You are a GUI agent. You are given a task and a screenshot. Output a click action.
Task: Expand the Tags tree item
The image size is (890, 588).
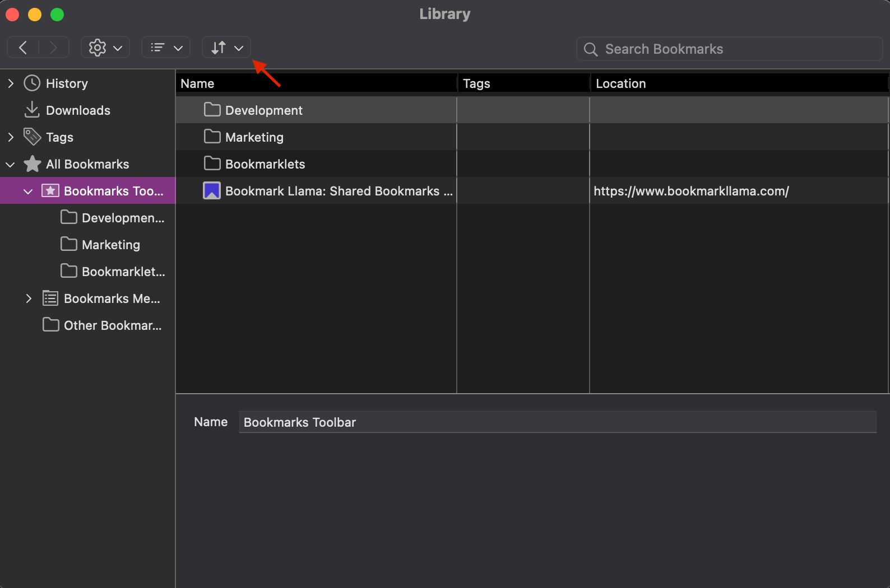coord(10,137)
